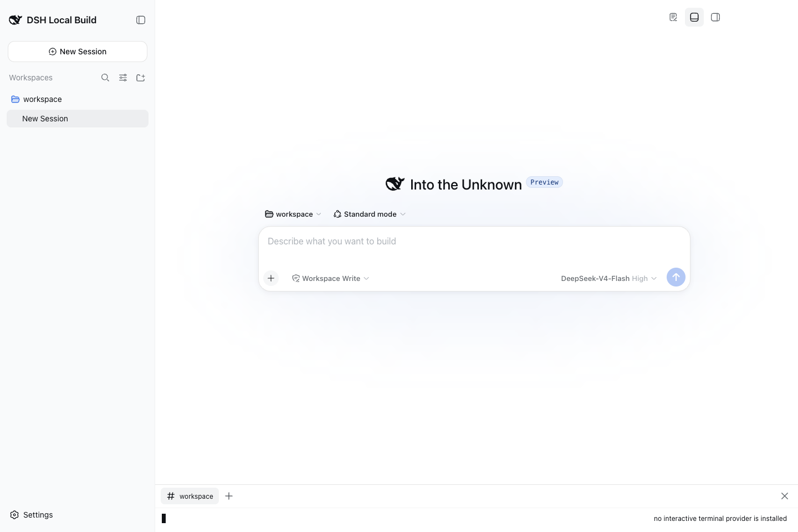
Task: Toggle the right side panel icon
Action: coord(715,17)
